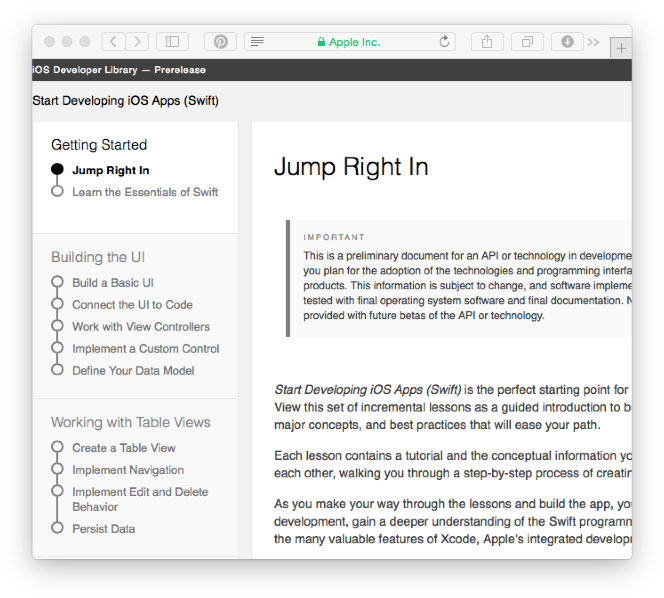This screenshot has width=664, height=598.
Task: Open Define Your Data Model lesson
Action: click(133, 371)
